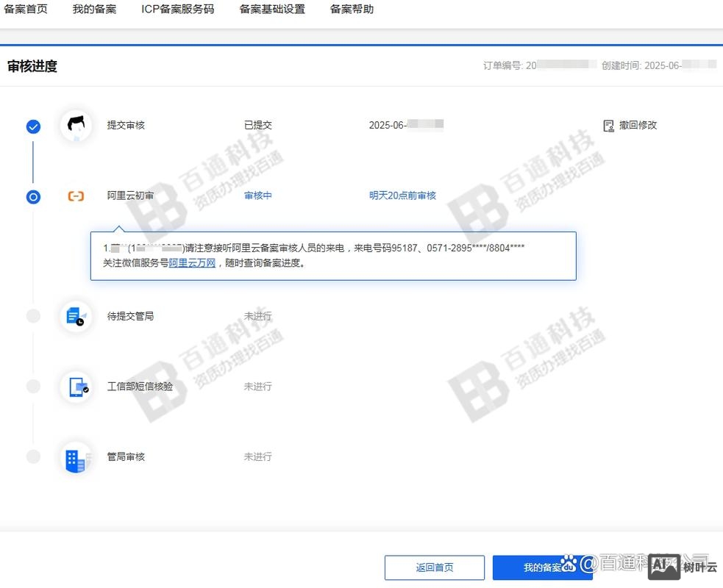Image resolution: width=723 pixels, height=588 pixels.
Task: Open the 阿里云万网 WeChat service link
Action: pos(193,263)
